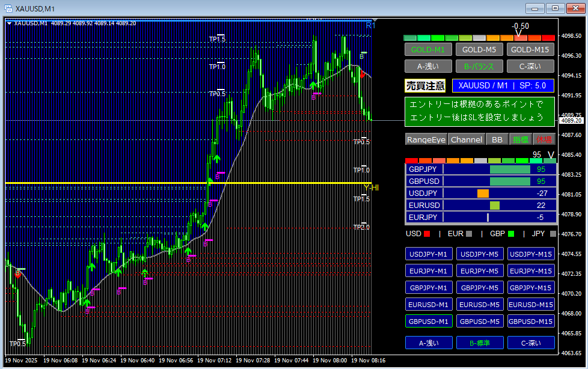Toggle the RangeEye indicator
This screenshot has height=369, width=588.
[x=426, y=139]
